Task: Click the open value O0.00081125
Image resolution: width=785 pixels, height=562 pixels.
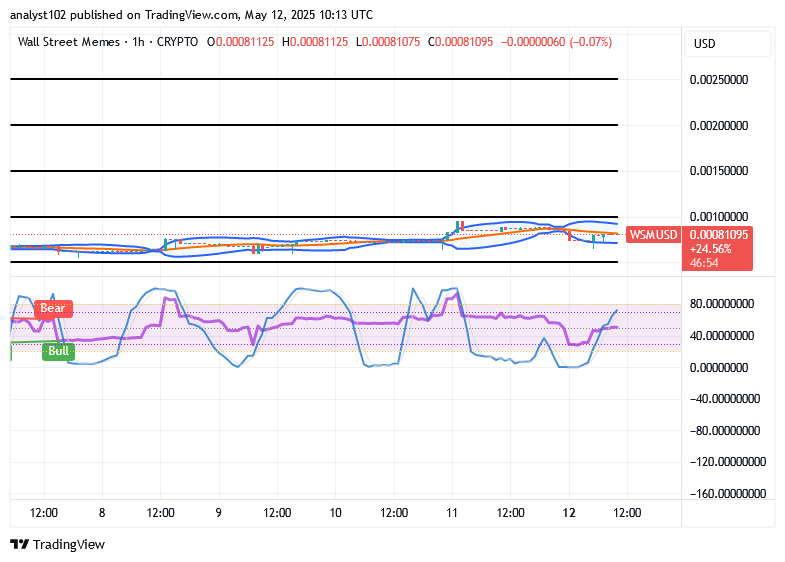Action: (x=241, y=42)
